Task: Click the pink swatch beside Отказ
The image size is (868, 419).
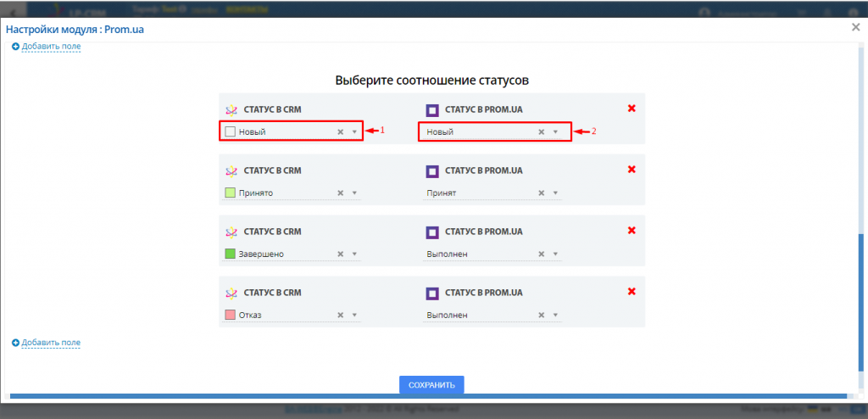Action: click(231, 315)
